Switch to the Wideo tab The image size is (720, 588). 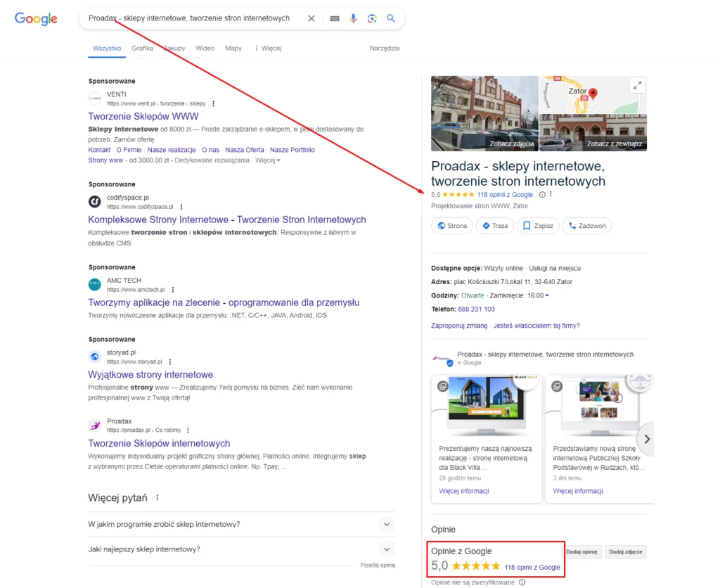[x=205, y=49]
